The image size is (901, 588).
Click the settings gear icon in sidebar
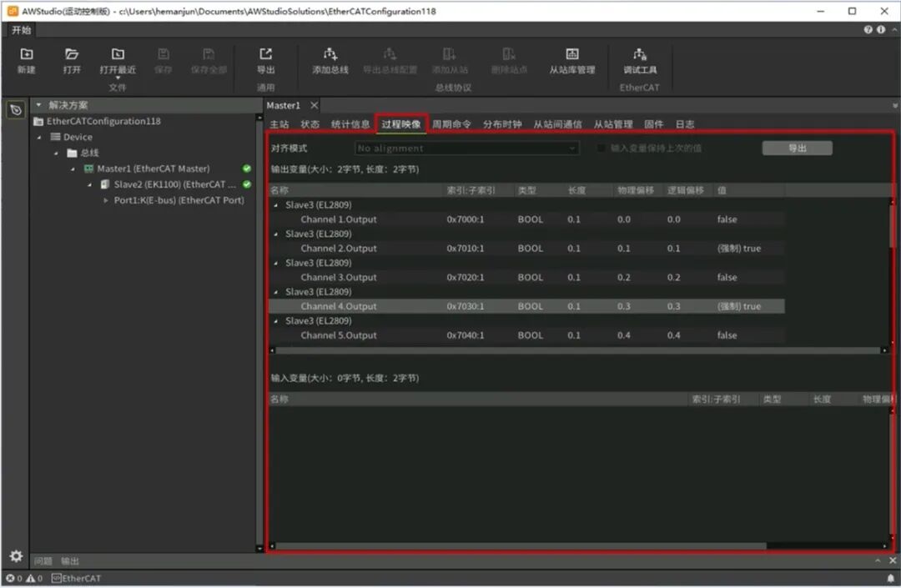(16, 556)
